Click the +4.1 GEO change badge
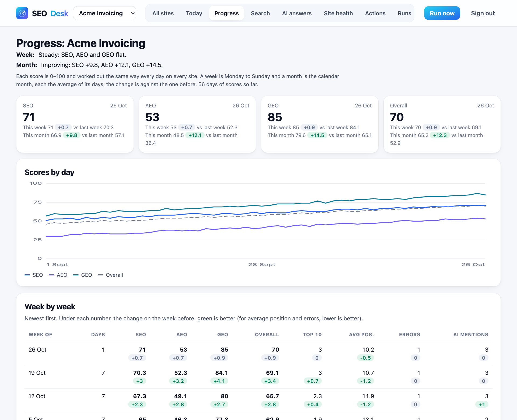This screenshot has height=420, width=517. click(x=219, y=381)
